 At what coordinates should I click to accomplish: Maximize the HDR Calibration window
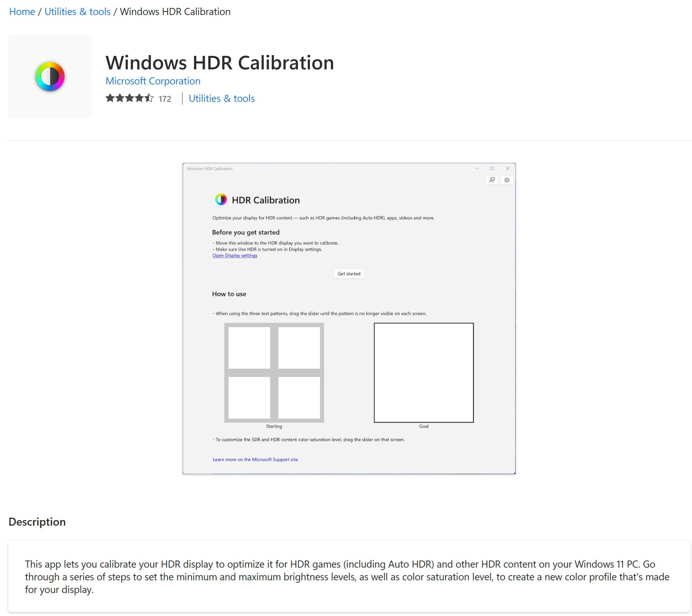pos(492,168)
